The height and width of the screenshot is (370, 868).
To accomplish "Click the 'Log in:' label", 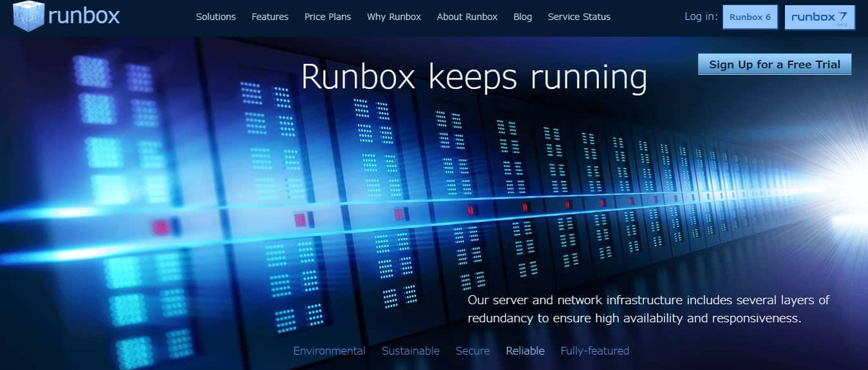I will point(701,17).
